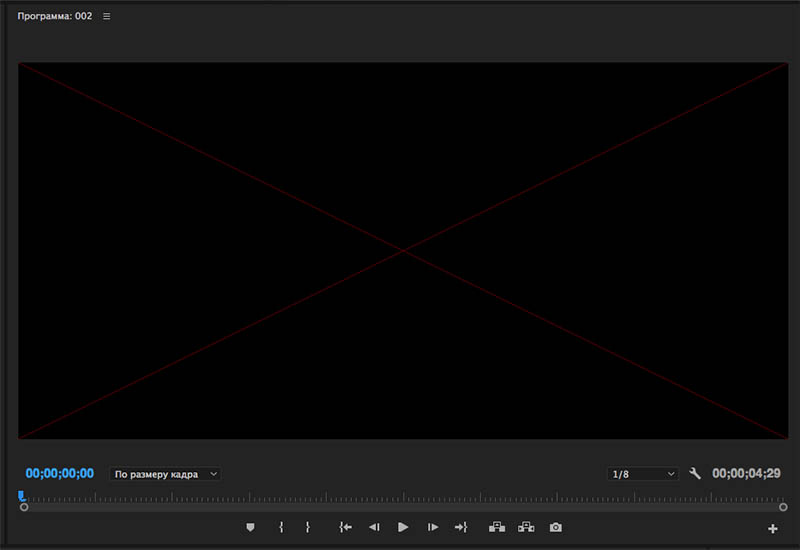Image resolution: width=800 pixels, height=550 pixels.
Task: Click the blue playhead on time ruler
Action: (x=22, y=496)
